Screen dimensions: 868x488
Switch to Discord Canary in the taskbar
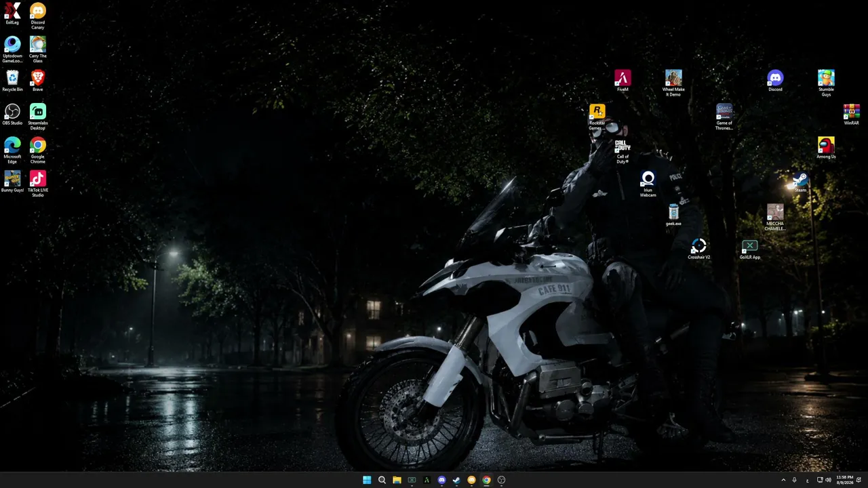coord(471,480)
